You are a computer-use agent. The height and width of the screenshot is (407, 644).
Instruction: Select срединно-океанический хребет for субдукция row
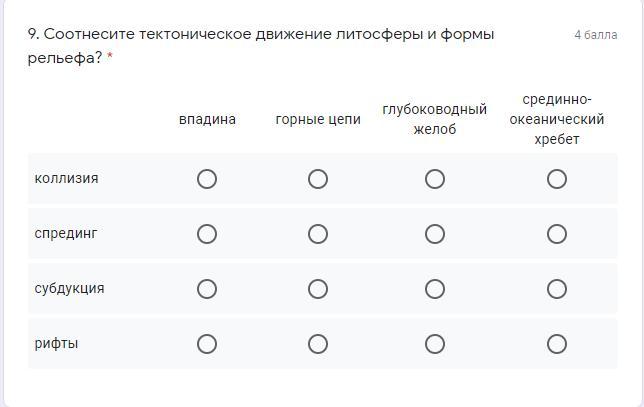click(x=557, y=289)
